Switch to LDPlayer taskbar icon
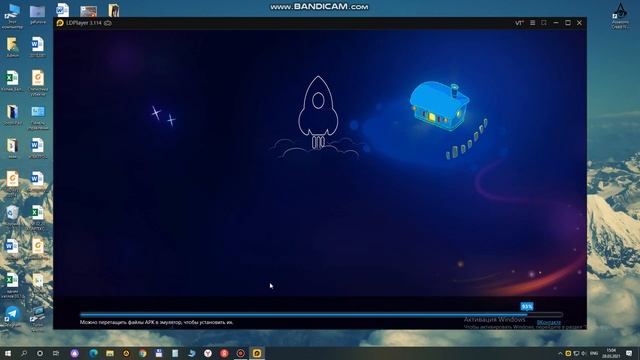This screenshot has height=360, width=640. click(x=257, y=353)
